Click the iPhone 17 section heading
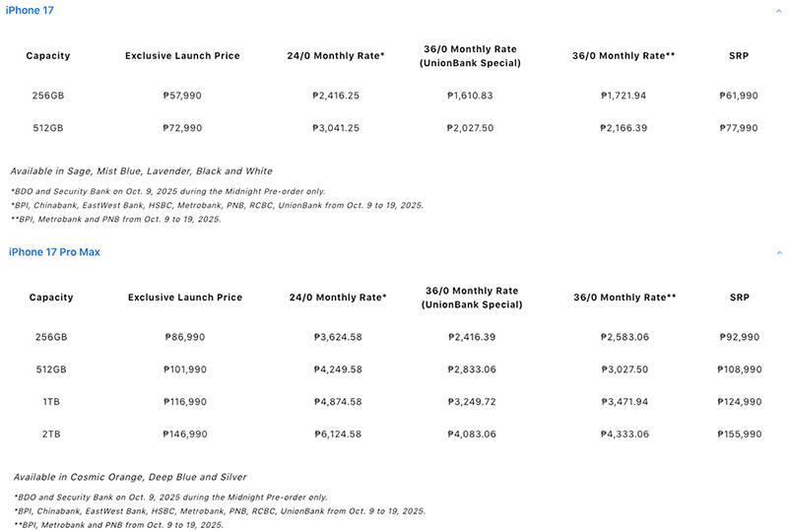Image resolution: width=788 pixels, height=532 pixels. [x=32, y=10]
